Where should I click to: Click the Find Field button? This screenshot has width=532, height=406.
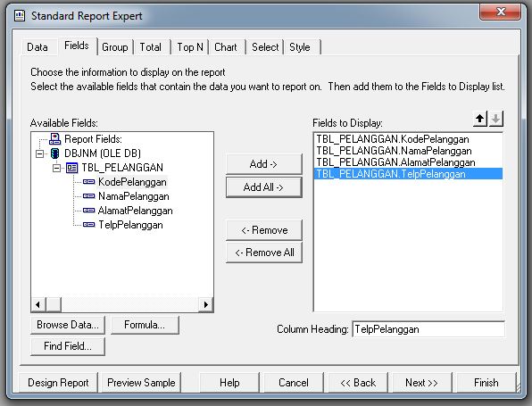(68, 346)
